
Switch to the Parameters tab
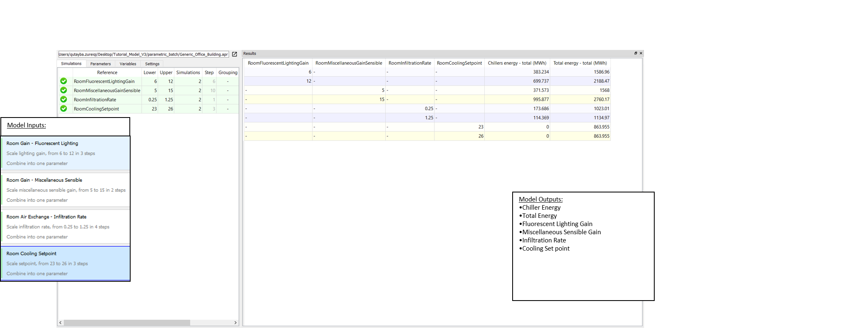click(100, 64)
